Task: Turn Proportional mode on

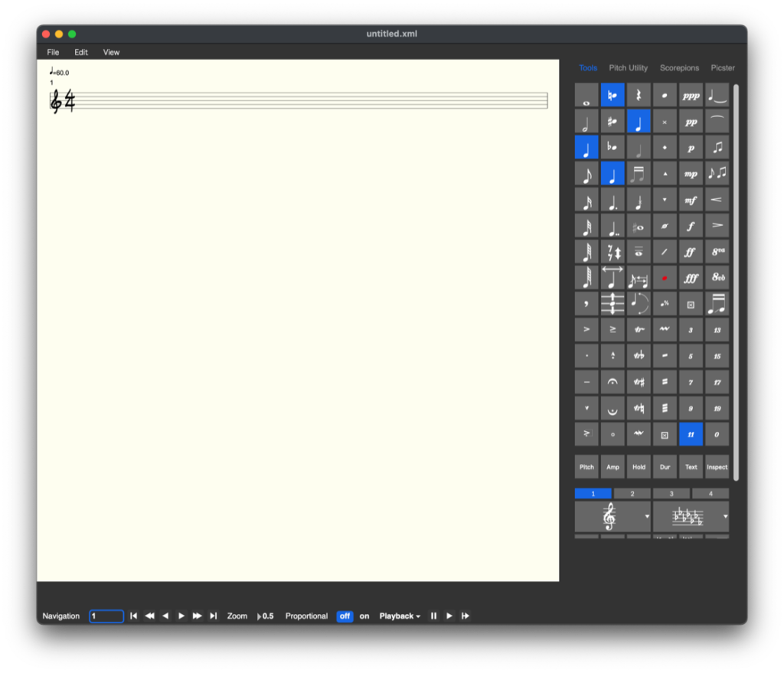Action: click(x=364, y=616)
